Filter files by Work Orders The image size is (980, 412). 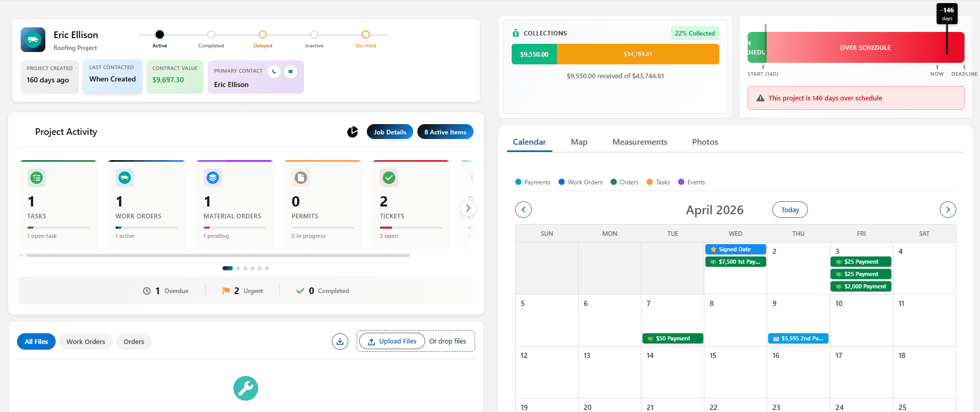click(x=86, y=341)
